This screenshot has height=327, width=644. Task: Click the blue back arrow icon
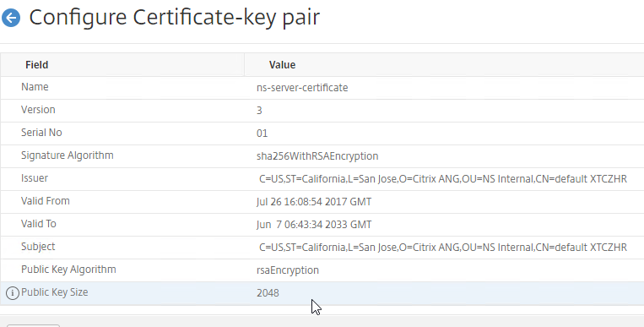11,18
